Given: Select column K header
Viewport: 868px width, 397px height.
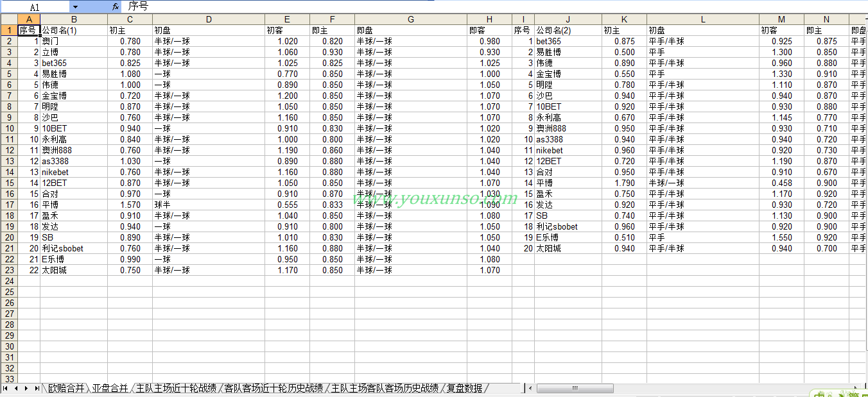Looking at the screenshot, I should (x=625, y=19).
